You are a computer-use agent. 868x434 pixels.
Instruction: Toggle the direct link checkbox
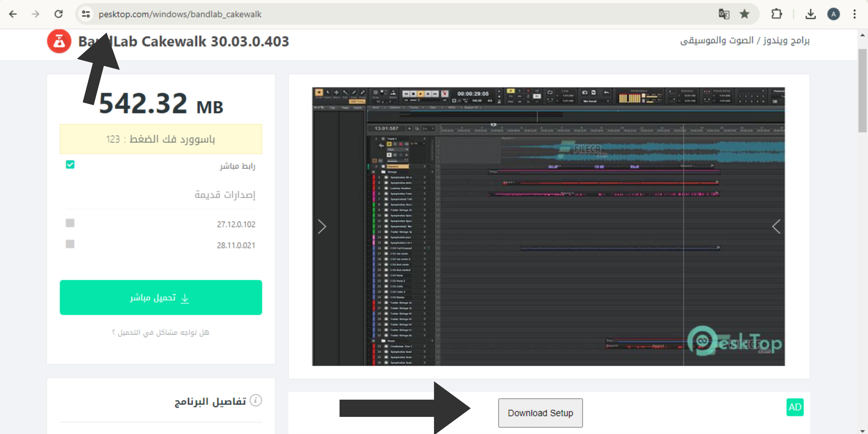pos(70,164)
